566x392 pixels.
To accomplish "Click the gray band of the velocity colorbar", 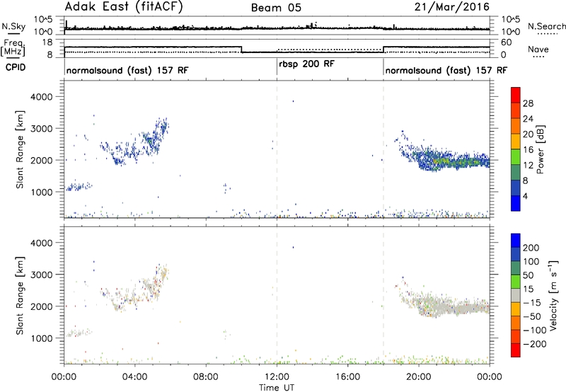I will pos(516,295).
